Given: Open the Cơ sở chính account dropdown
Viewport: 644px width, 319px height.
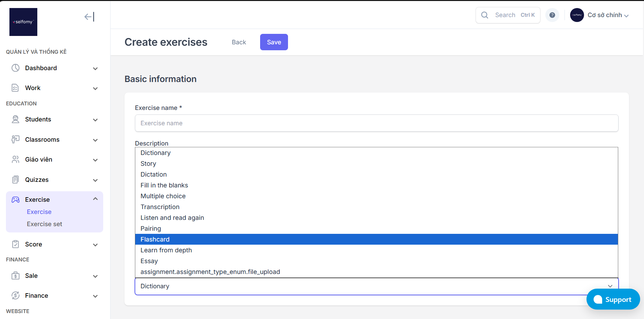Looking at the screenshot, I should [x=608, y=15].
